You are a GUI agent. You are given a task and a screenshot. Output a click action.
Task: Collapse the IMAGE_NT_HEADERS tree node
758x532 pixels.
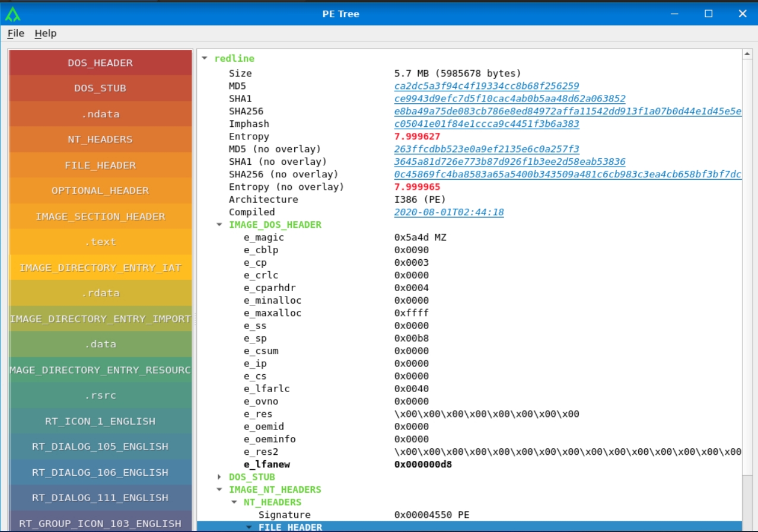(219, 490)
